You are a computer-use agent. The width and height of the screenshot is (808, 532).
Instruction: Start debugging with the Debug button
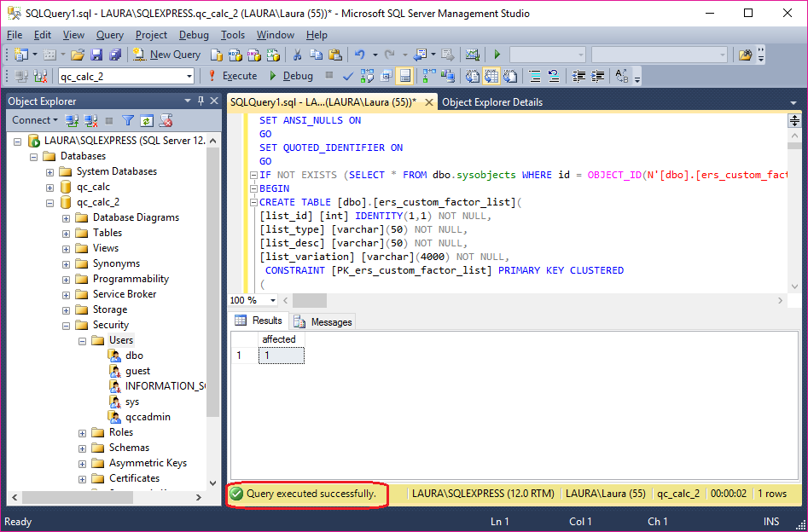click(291, 76)
